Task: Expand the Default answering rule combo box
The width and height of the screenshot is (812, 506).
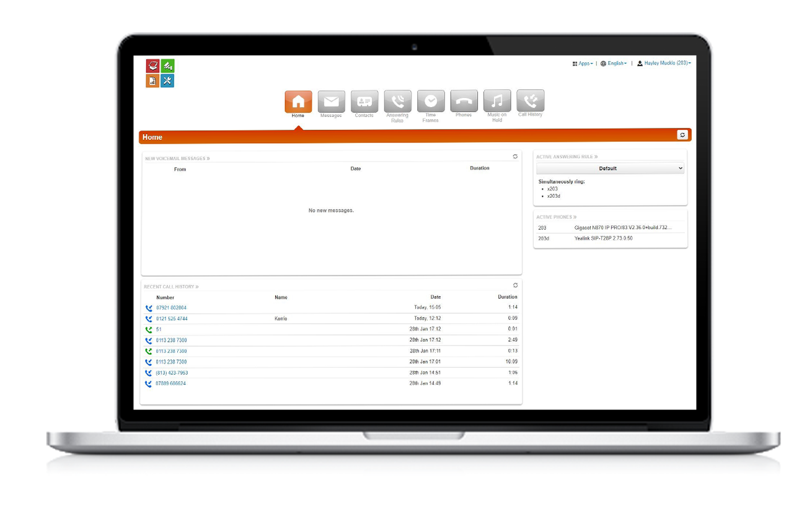Action: (611, 168)
